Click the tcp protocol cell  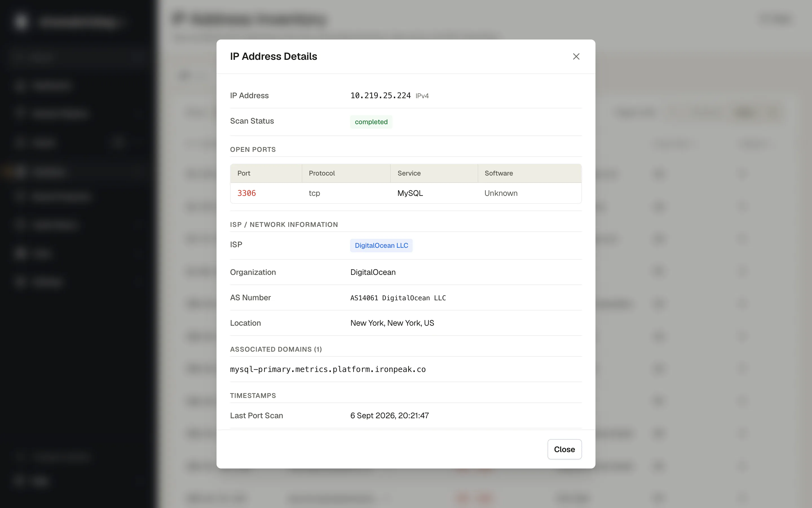pos(314,193)
